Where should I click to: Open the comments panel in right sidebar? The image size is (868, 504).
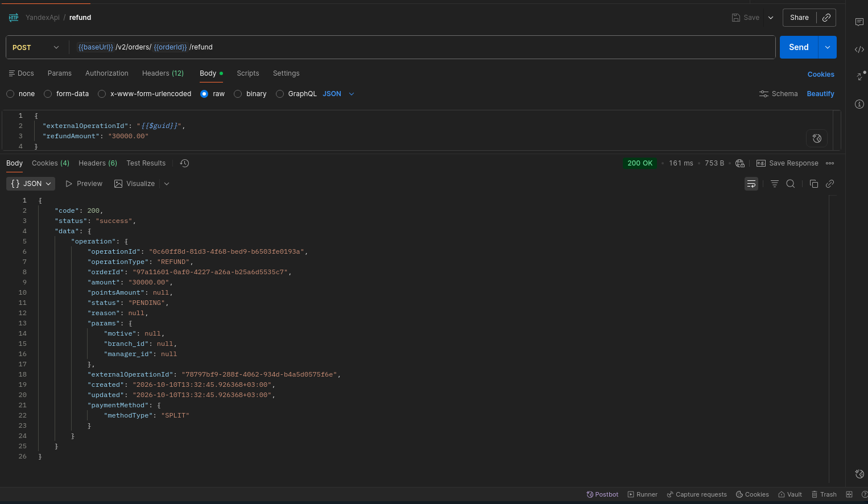859,22
